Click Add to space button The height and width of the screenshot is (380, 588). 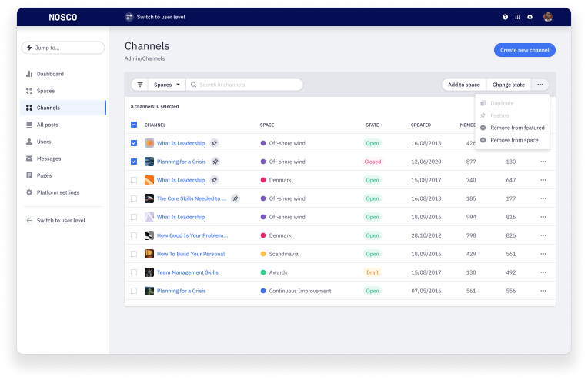point(464,85)
